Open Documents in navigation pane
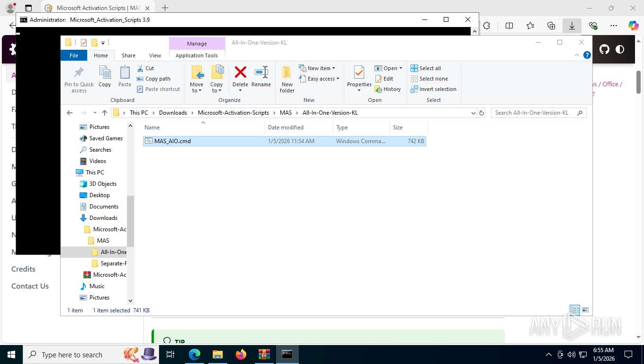The image size is (644, 364). [99, 207]
